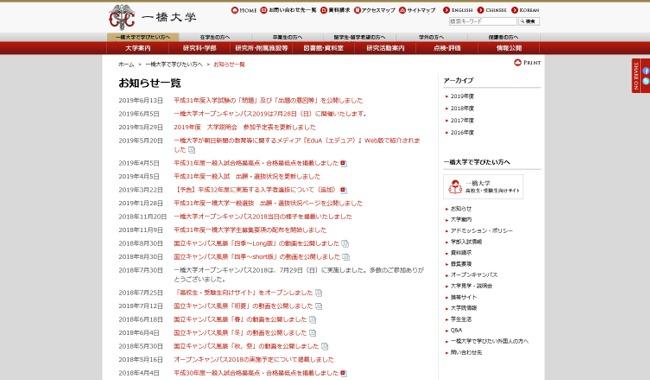Open the 2018年6月18日 campus video notice
The image size is (650, 380).
click(240, 319)
